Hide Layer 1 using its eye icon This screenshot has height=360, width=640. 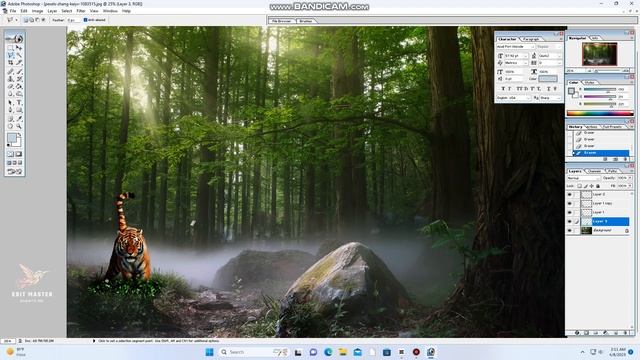click(x=570, y=212)
